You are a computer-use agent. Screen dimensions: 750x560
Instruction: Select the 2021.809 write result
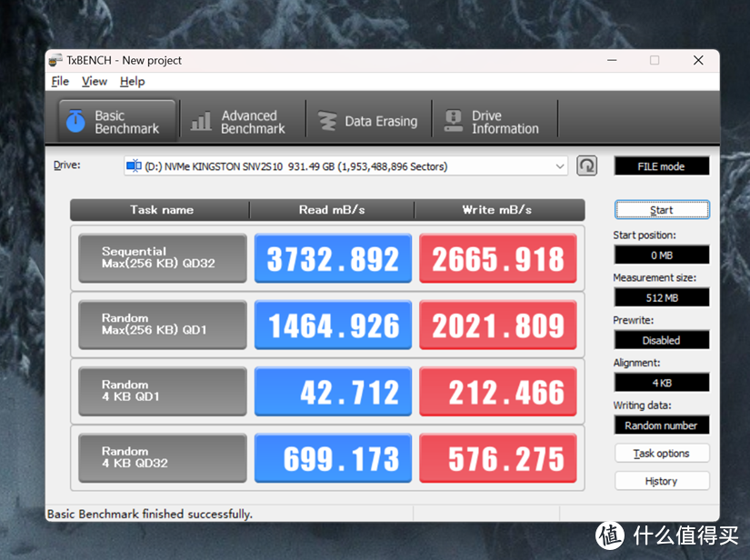point(498,325)
